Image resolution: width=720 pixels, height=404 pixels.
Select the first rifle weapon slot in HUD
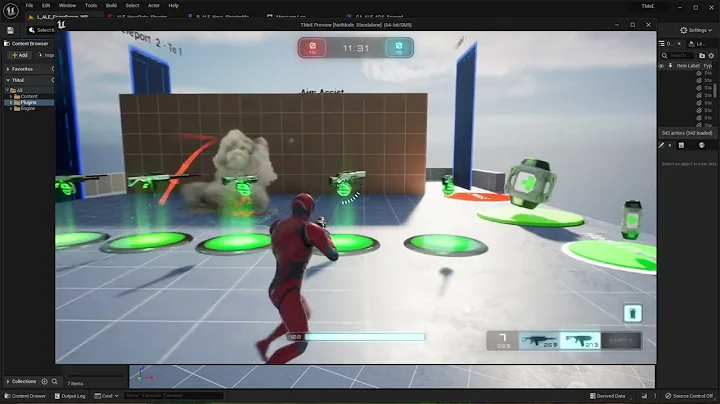(540, 341)
